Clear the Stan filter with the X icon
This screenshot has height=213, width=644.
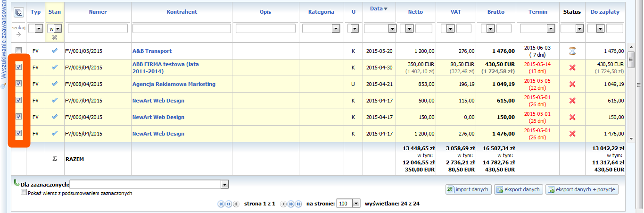pyautogui.click(x=55, y=37)
